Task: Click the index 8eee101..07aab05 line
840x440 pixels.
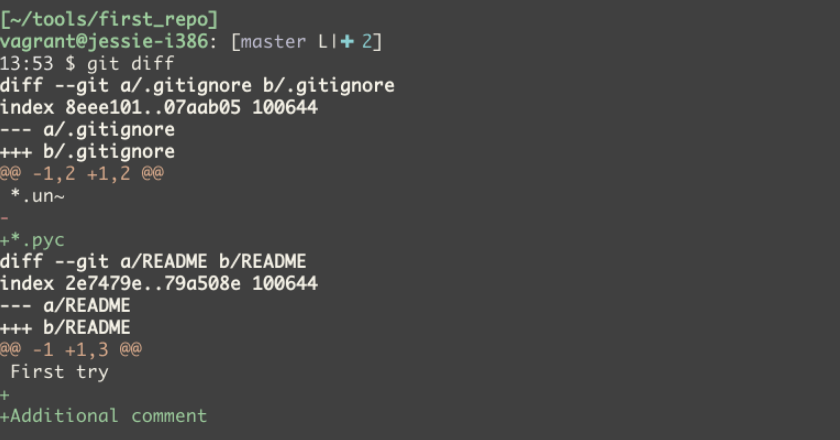Action: (159, 107)
